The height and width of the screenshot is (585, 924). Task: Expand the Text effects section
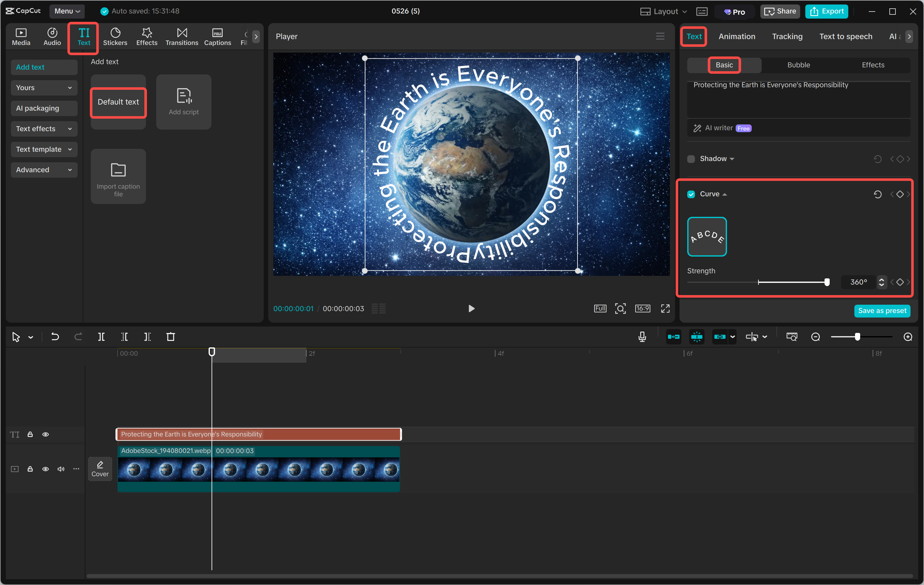click(44, 129)
